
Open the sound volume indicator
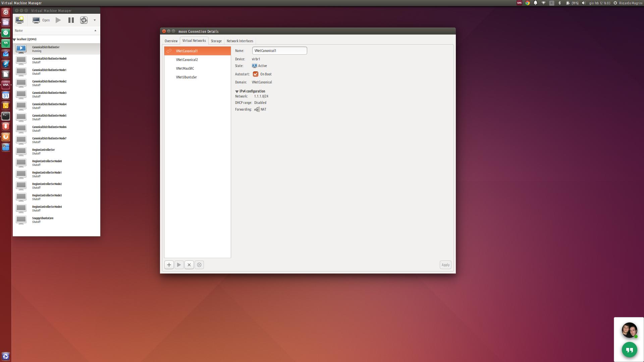(584, 3)
